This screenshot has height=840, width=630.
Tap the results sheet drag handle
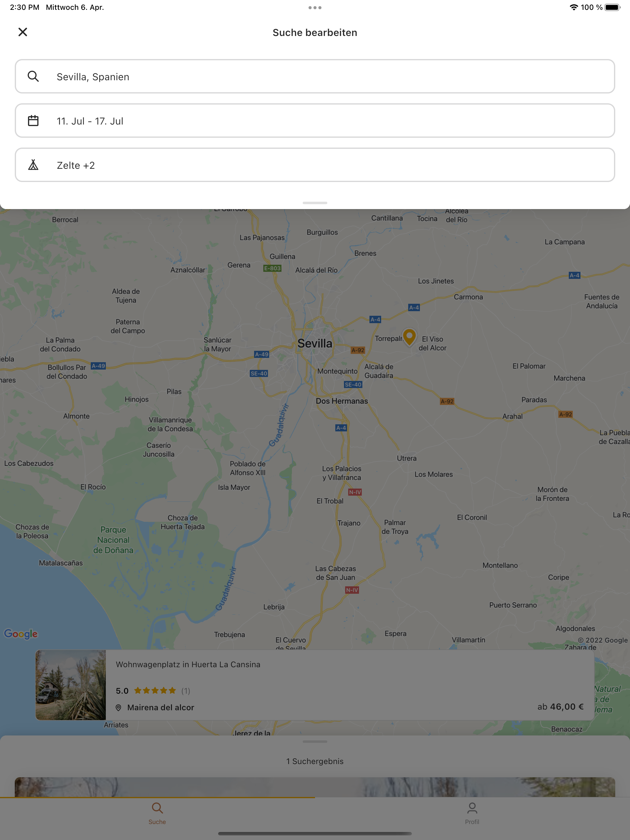pyautogui.click(x=315, y=741)
